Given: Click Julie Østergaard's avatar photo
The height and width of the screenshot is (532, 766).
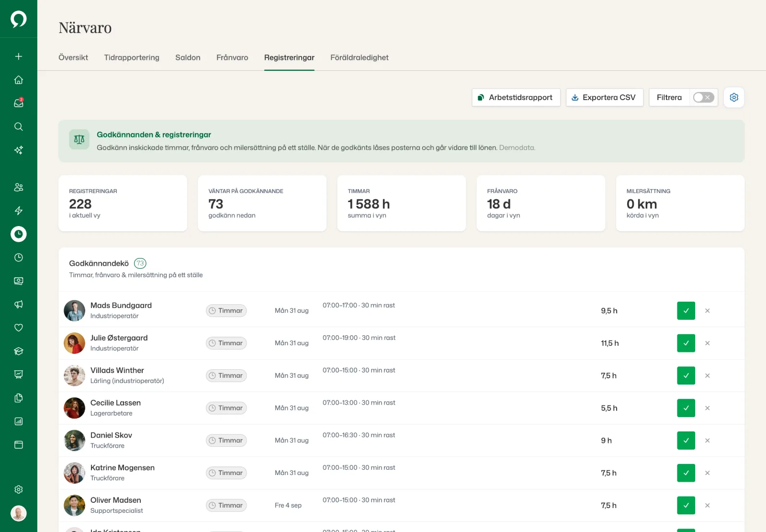Looking at the screenshot, I should [x=74, y=343].
